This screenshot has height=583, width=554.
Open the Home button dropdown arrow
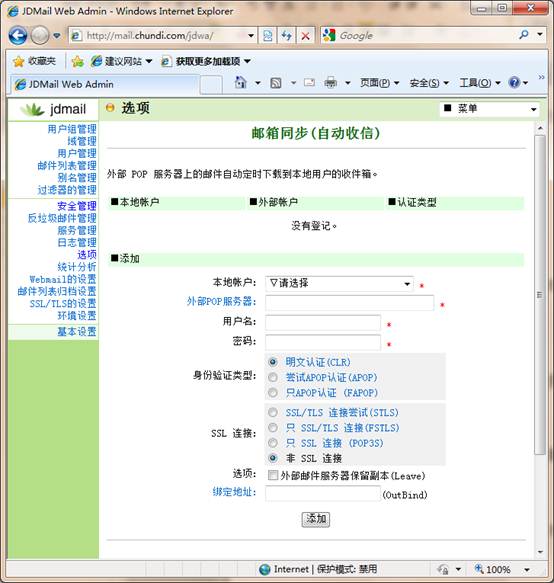[x=258, y=83]
